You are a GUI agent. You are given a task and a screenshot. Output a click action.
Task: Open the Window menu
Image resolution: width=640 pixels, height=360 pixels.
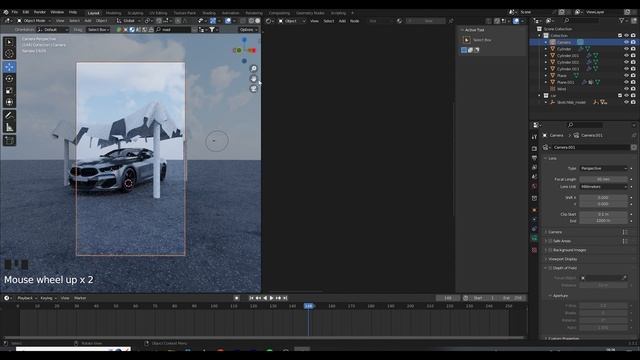coord(57,12)
